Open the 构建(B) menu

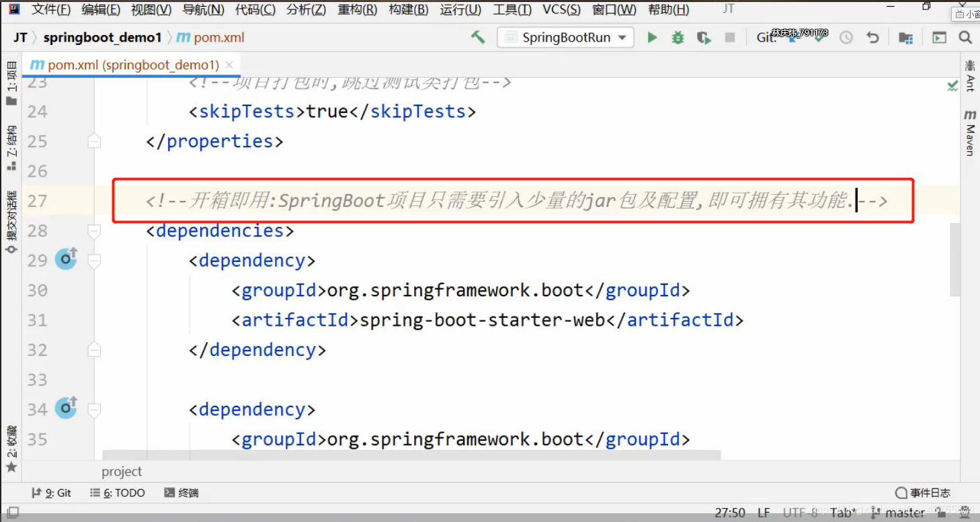tap(408, 9)
